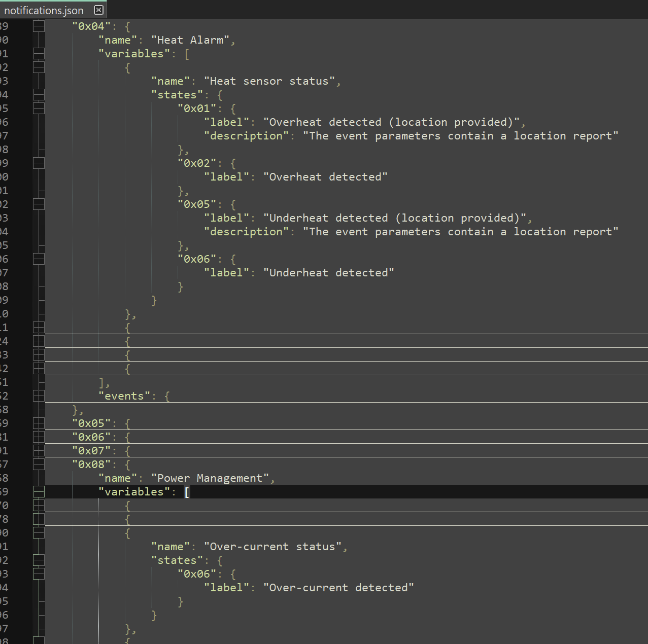
Task: Collapse the "Over-current status" states fold marker
Action: pyautogui.click(x=39, y=560)
